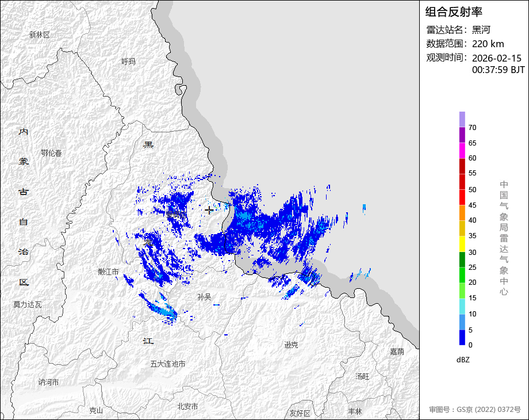Click the legend value 45
The image size is (529, 420).
click(472, 205)
